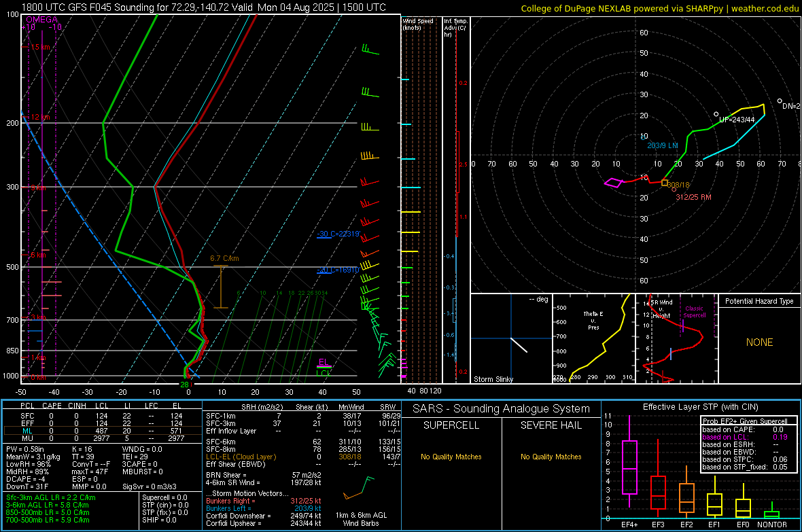Click the 203/9 LM hodograph label
Viewport: 802px width, 532px height.
[663, 145]
